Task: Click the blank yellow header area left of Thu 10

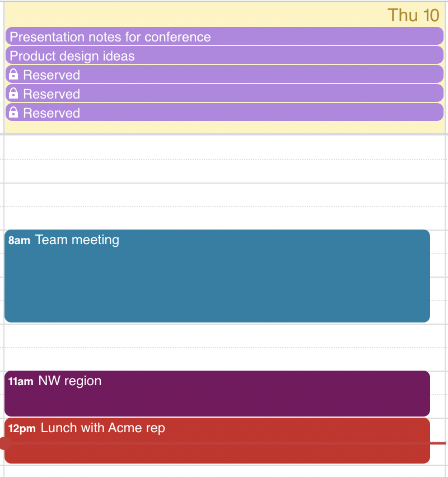Action: click(x=195, y=15)
